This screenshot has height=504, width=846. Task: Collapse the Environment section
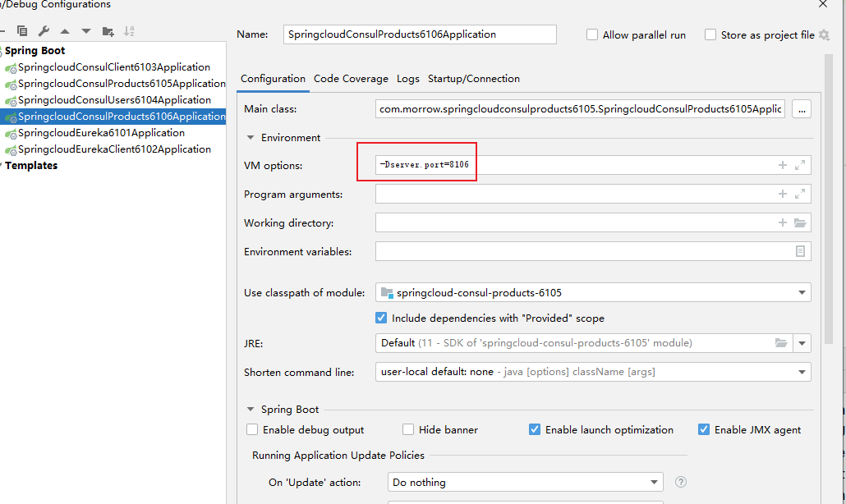pos(251,137)
